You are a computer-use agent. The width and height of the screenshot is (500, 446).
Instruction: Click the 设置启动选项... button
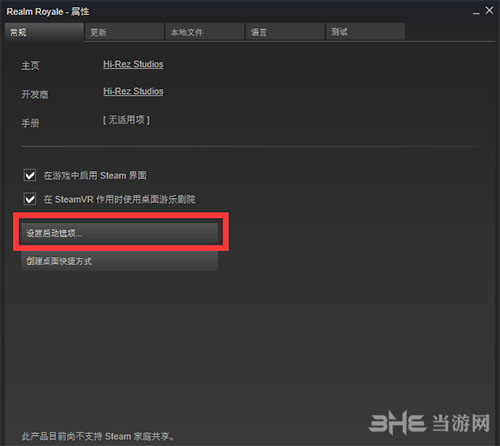pos(120,233)
